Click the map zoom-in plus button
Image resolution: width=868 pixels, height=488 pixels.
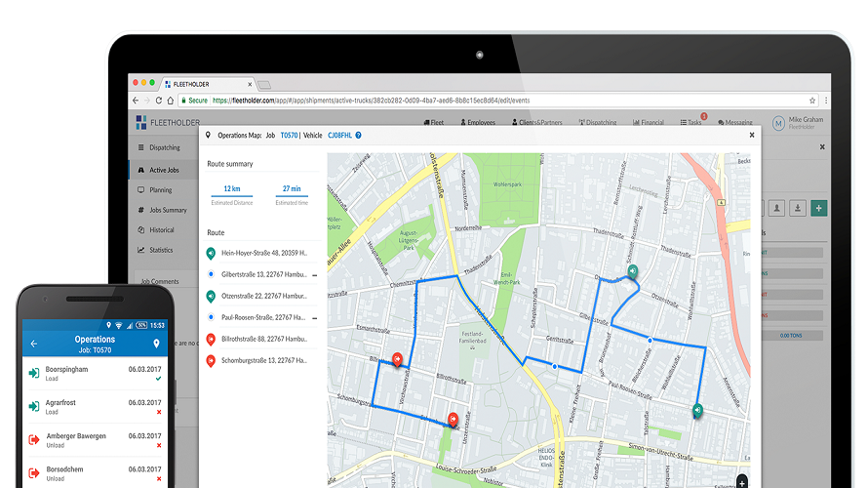(x=742, y=482)
